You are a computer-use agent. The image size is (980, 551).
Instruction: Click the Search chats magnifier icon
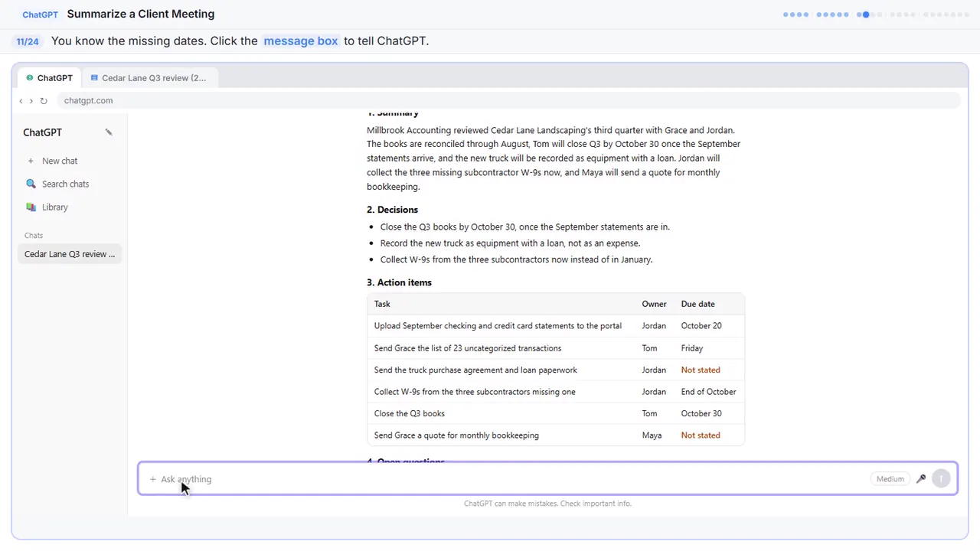tap(31, 184)
